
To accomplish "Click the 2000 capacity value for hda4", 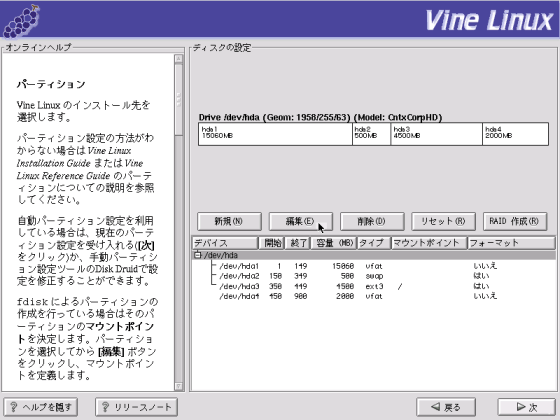I will click(x=345, y=296).
